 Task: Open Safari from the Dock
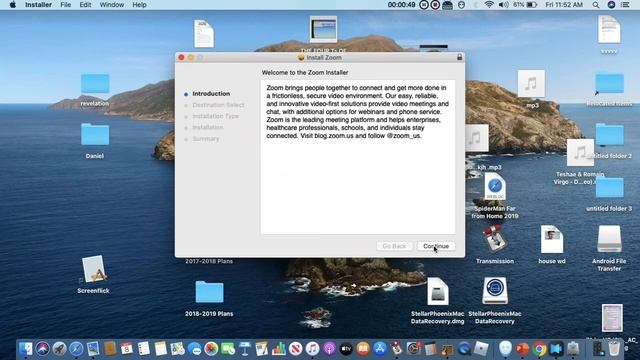pyautogui.click(x=76, y=349)
